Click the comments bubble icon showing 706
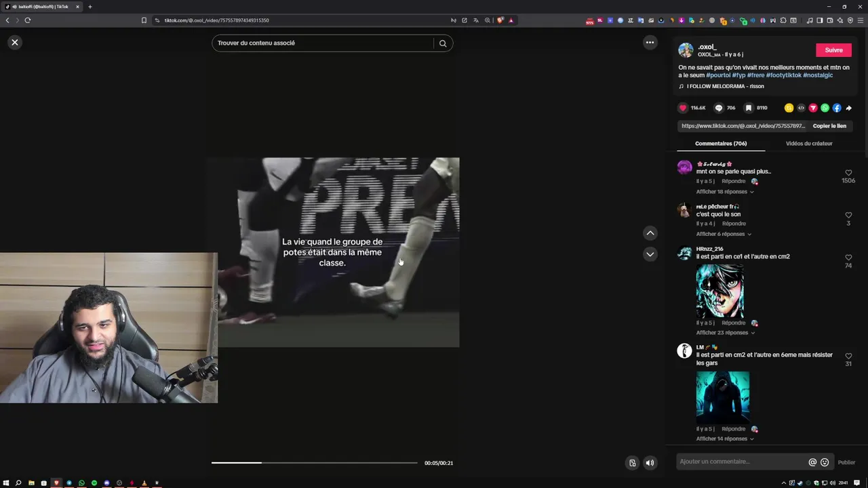The height and width of the screenshot is (488, 868). (x=719, y=108)
